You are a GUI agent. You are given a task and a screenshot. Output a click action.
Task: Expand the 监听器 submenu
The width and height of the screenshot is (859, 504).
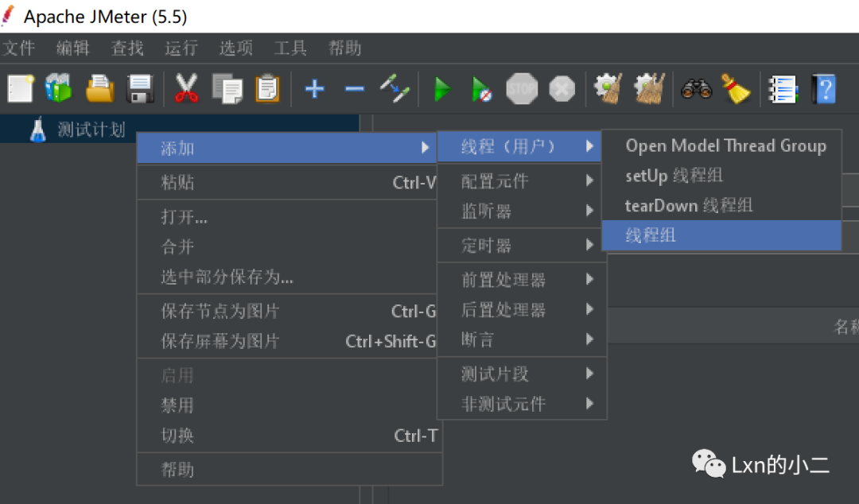tap(522, 211)
